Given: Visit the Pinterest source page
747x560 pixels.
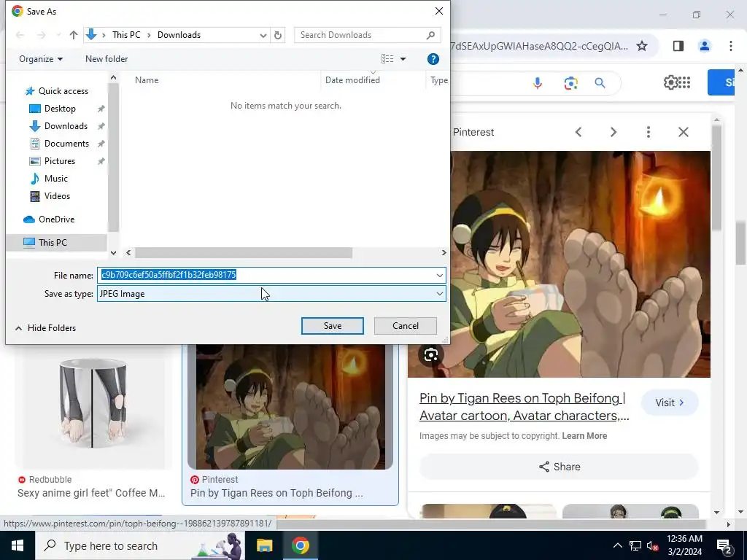Looking at the screenshot, I should click(x=670, y=402).
